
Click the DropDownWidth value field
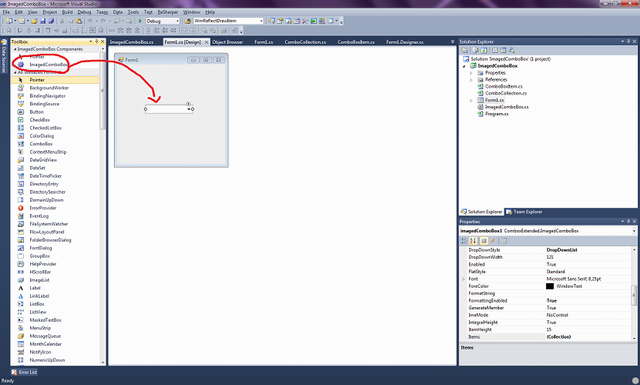(588, 257)
